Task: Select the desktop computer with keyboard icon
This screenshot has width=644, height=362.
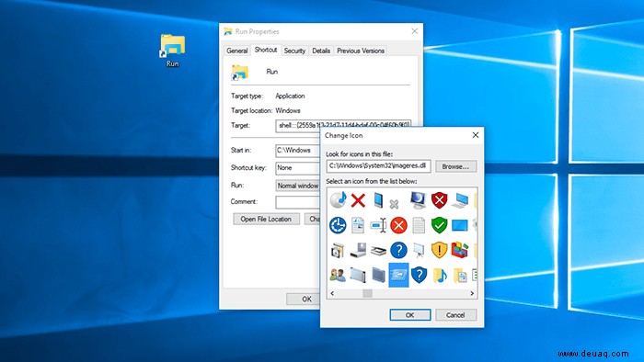Action: coord(460,200)
